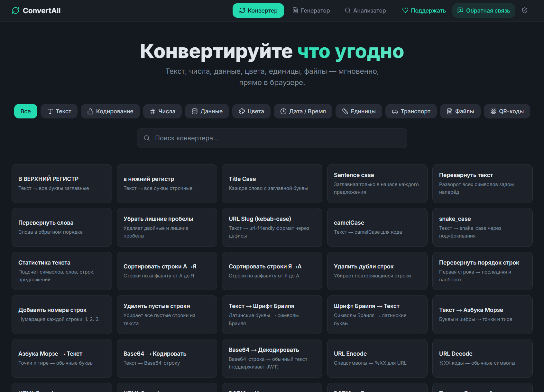Open the Статистика текста card
The image size is (544, 392).
click(62, 271)
